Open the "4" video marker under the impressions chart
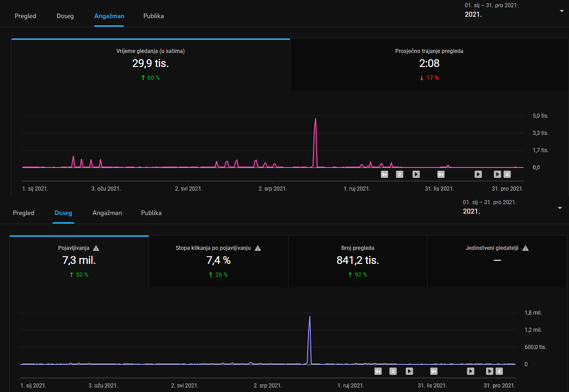Screen dimensions: 569x392 (x=499, y=371)
